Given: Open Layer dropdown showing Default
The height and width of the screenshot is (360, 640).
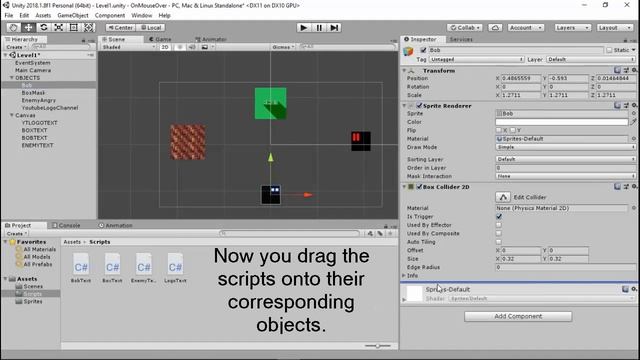Looking at the screenshot, I should [x=591, y=60].
